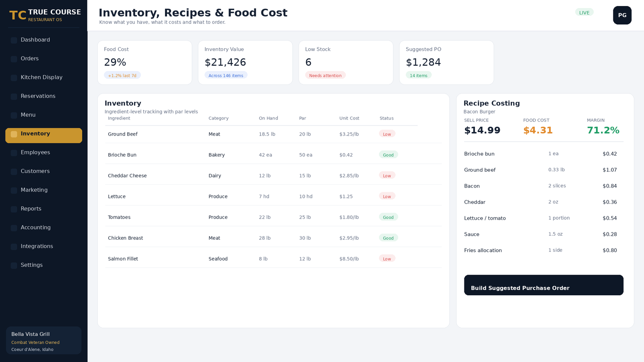Image resolution: width=644 pixels, height=362 pixels.
Task: Open the PG profile avatar
Action: click(x=622, y=15)
